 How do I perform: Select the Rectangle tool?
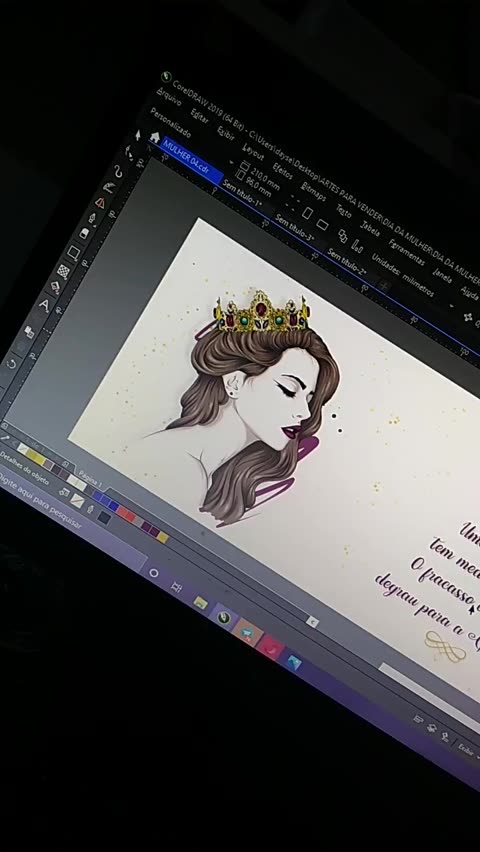tap(73, 252)
